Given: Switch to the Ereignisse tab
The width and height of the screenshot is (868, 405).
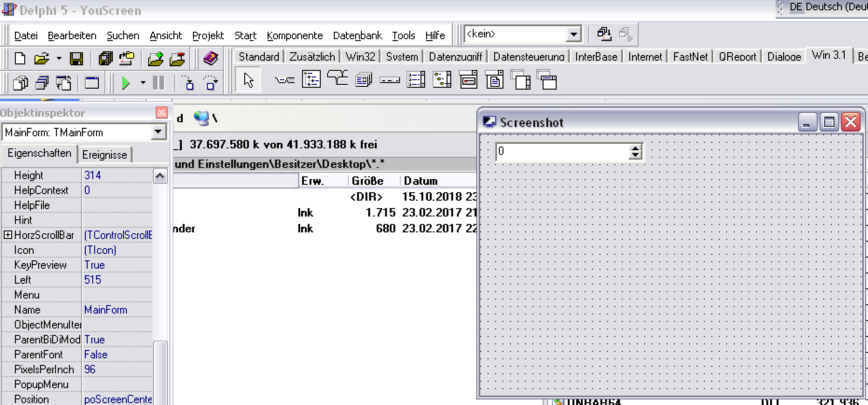Looking at the screenshot, I should (104, 155).
